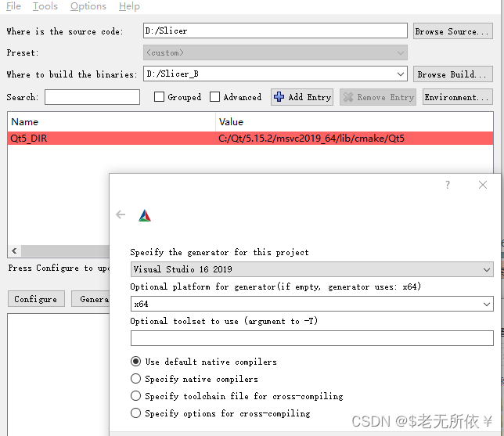Open the generator dropdown showing Visual Studio 16 2019
The height and width of the screenshot is (436, 504).
pyautogui.click(x=311, y=269)
